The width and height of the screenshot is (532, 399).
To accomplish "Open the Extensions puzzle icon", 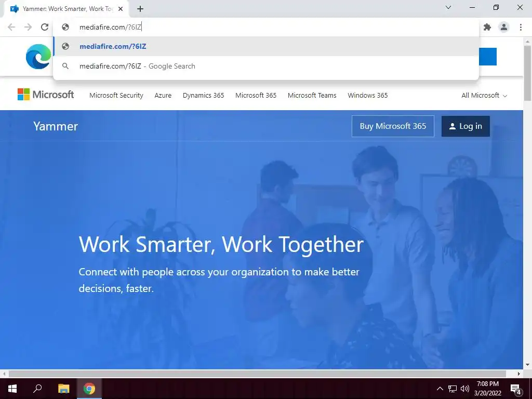I will pyautogui.click(x=487, y=27).
